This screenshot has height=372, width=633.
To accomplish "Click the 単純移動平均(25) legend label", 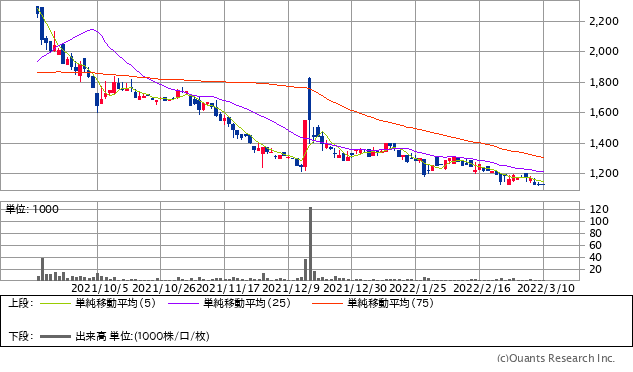I will [x=247, y=303].
